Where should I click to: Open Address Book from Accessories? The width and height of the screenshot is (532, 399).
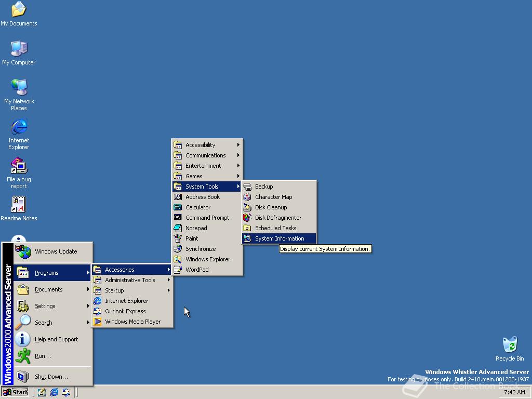click(207, 197)
